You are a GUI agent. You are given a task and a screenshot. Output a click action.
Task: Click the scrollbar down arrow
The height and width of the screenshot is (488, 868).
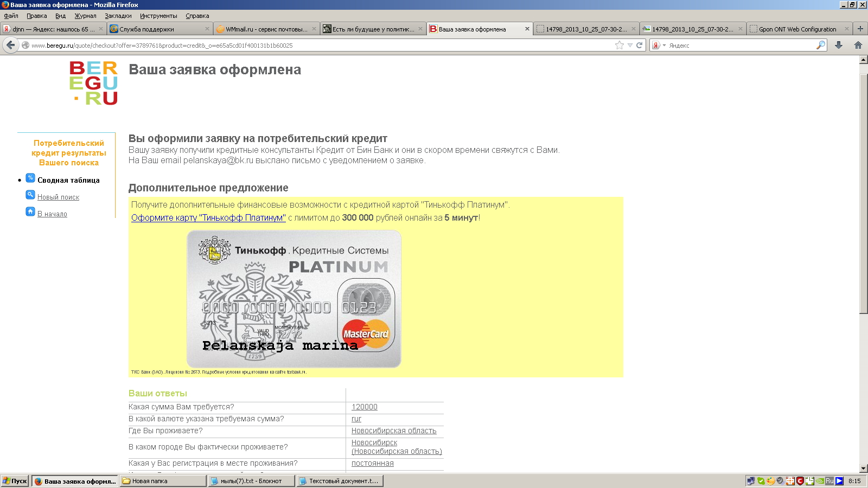[x=863, y=468]
